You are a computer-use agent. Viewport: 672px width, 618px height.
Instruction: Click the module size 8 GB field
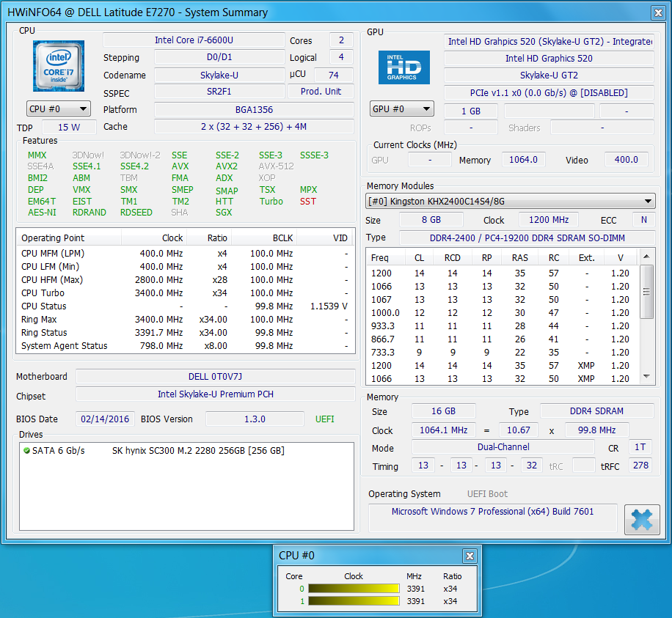point(431,220)
